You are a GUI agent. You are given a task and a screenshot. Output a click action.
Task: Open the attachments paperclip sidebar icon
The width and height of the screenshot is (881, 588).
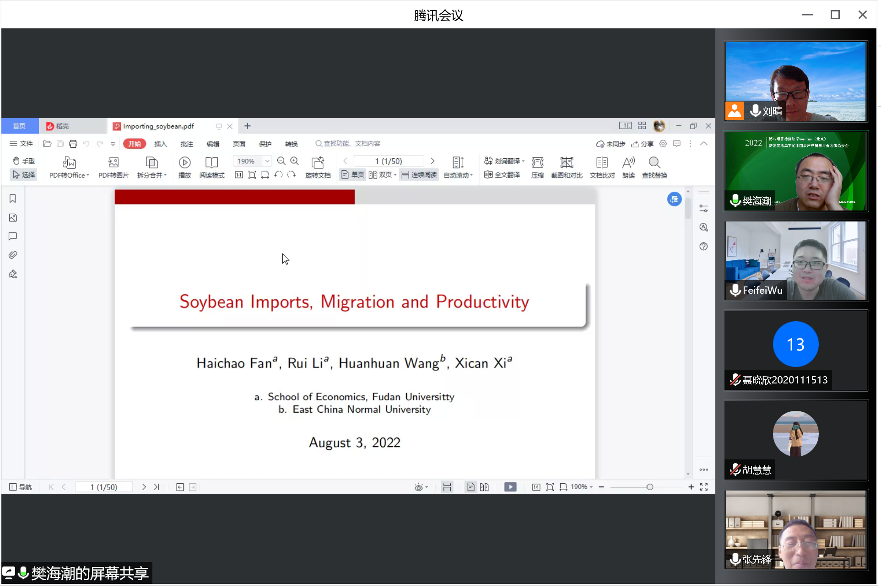click(x=13, y=255)
